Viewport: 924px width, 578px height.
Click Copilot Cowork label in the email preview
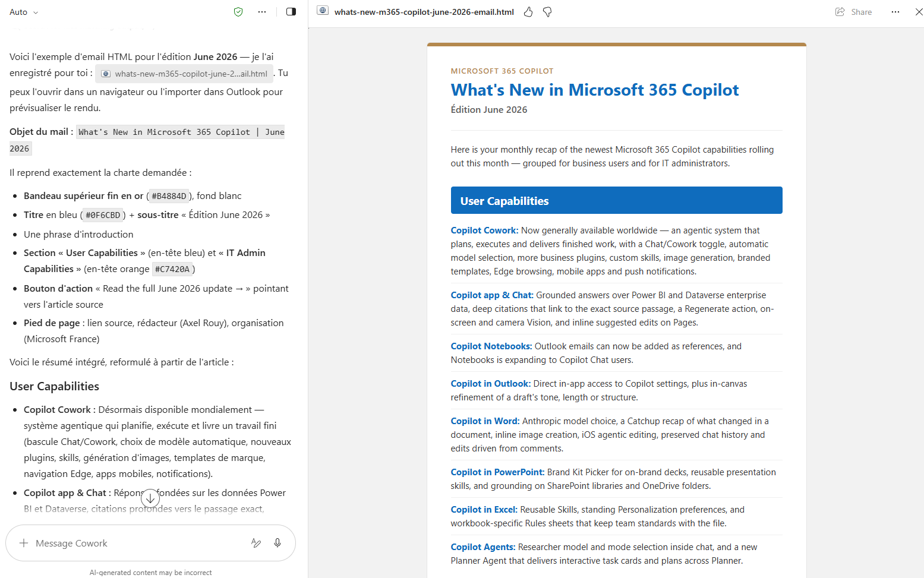pyautogui.click(x=484, y=230)
